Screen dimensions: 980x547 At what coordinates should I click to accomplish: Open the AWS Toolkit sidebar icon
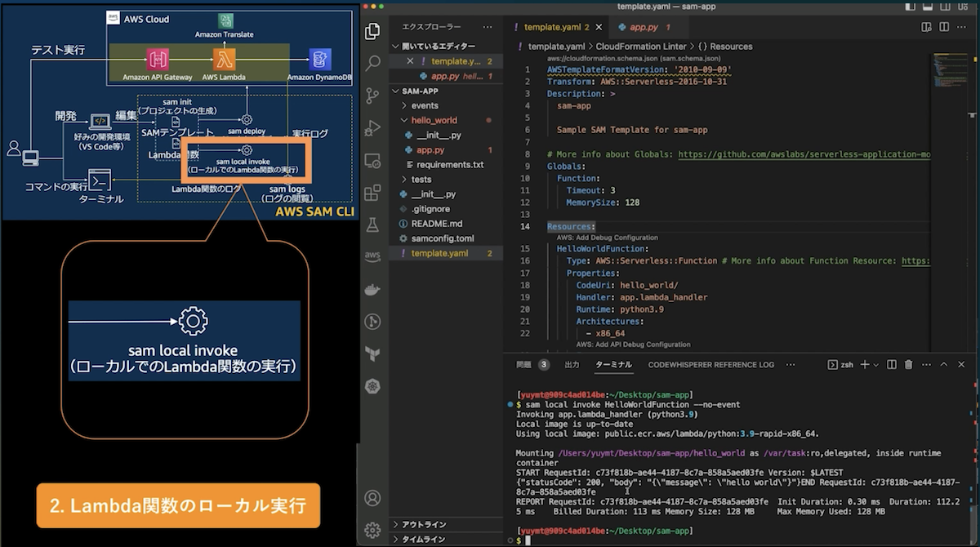pyautogui.click(x=373, y=256)
